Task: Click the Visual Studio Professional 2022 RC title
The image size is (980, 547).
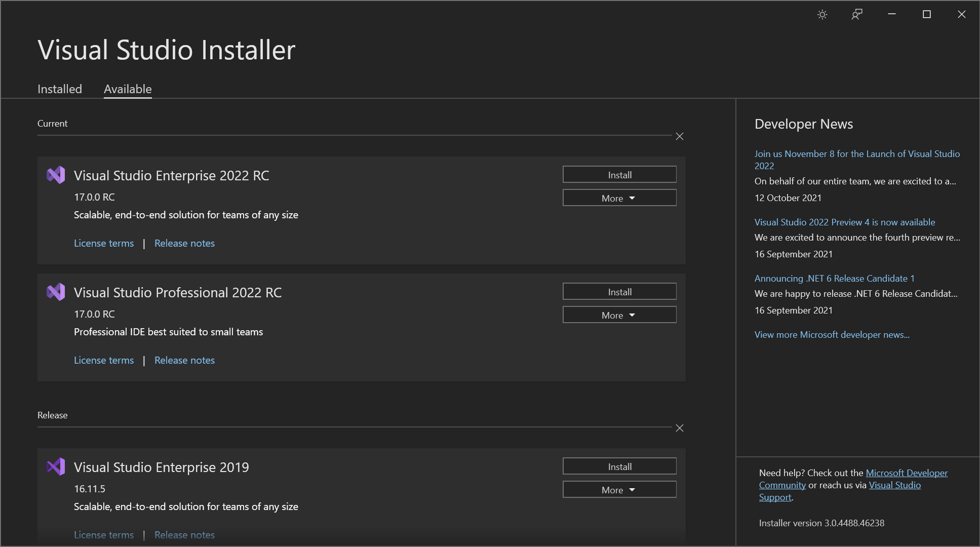Action: point(178,293)
